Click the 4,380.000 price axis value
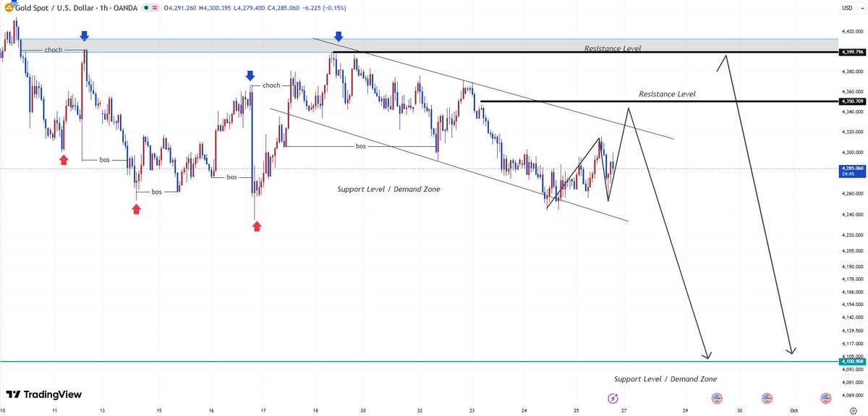Viewport: 868px width, 416px height. pos(851,72)
